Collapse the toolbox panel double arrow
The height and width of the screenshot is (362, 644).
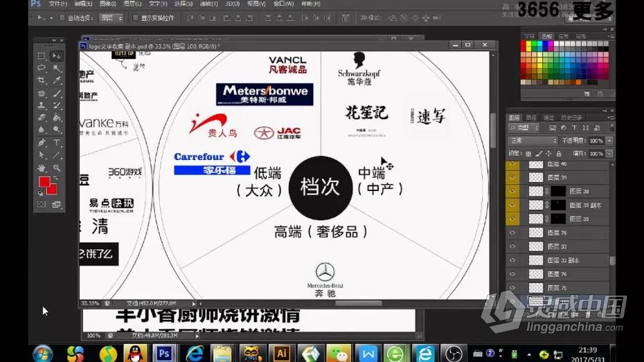coord(54,40)
